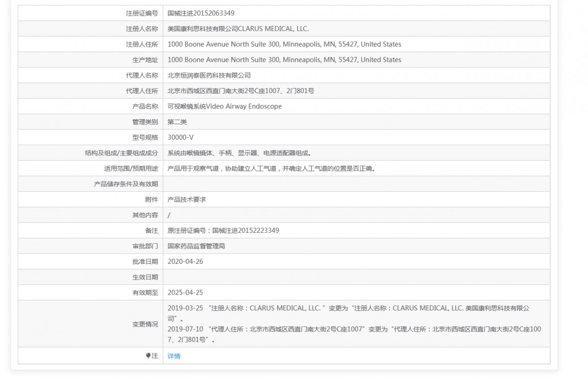This screenshot has height=383, width=588.
Task: Click the 适用范围/预期用途 label
Action: (x=131, y=169)
